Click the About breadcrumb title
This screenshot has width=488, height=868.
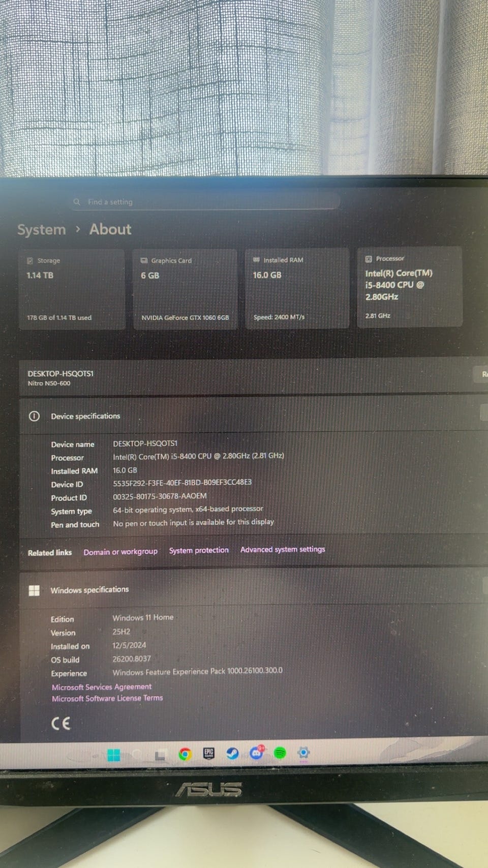coord(110,229)
